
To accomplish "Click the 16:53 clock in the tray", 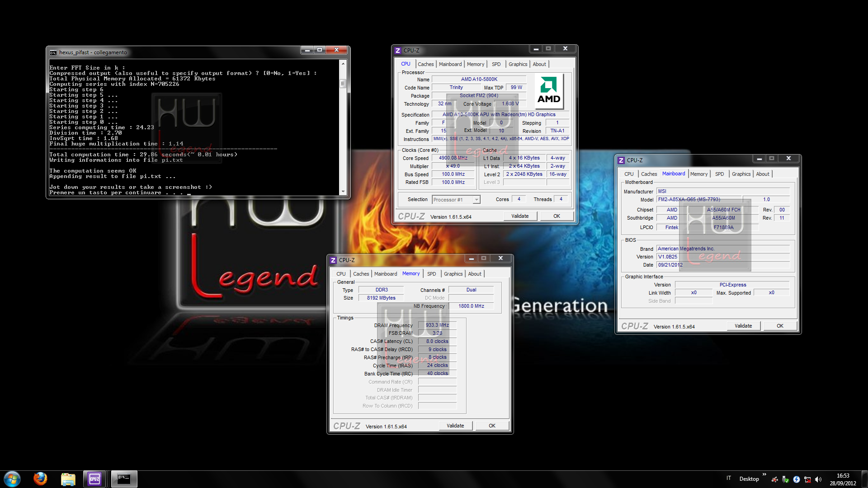I will tap(843, 476).
